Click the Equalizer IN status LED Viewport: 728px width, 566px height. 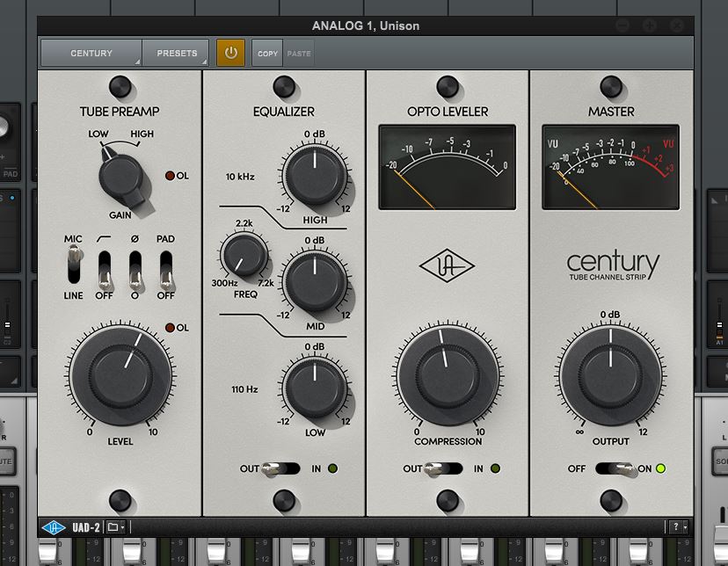[x=333, y=468]
